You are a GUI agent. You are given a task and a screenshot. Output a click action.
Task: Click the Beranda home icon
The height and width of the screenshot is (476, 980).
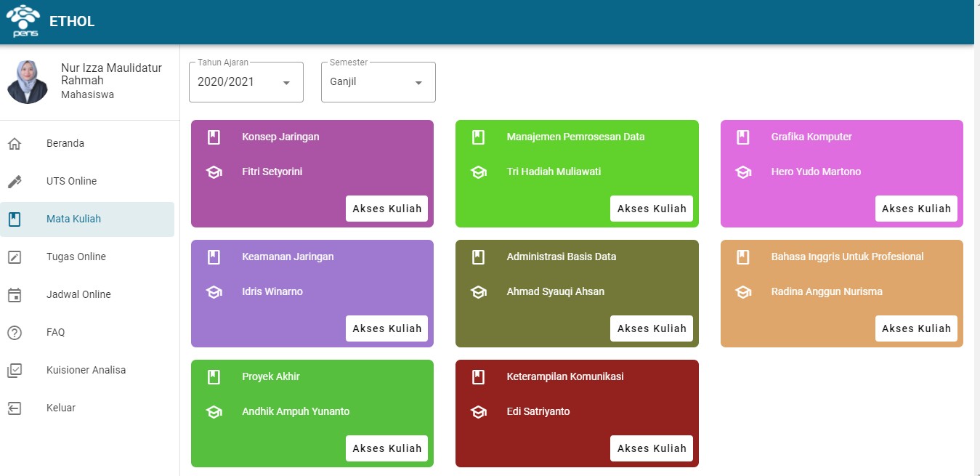[15, 143]
